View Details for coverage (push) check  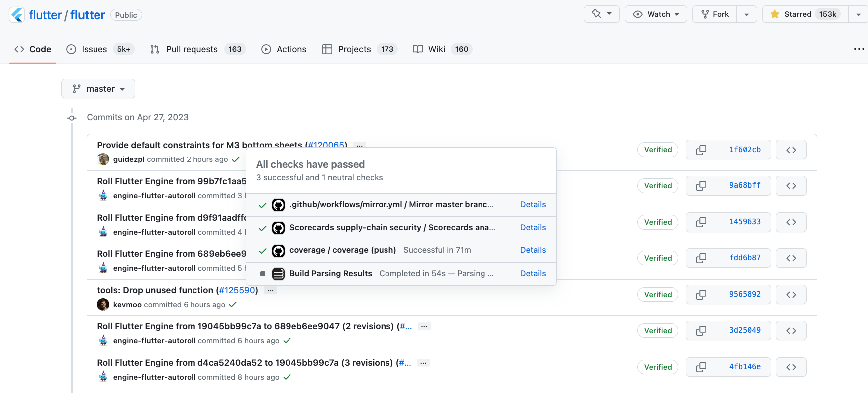pyautogui.click(x=533, y=250)
